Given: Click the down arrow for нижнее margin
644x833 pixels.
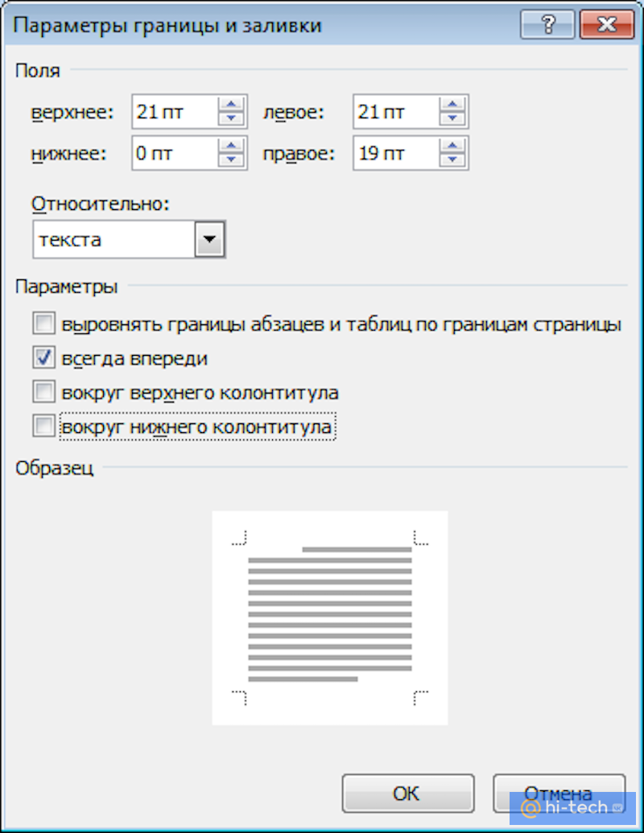Looking at the screenshot, I should pyautogui.click(x=233, y=161).
